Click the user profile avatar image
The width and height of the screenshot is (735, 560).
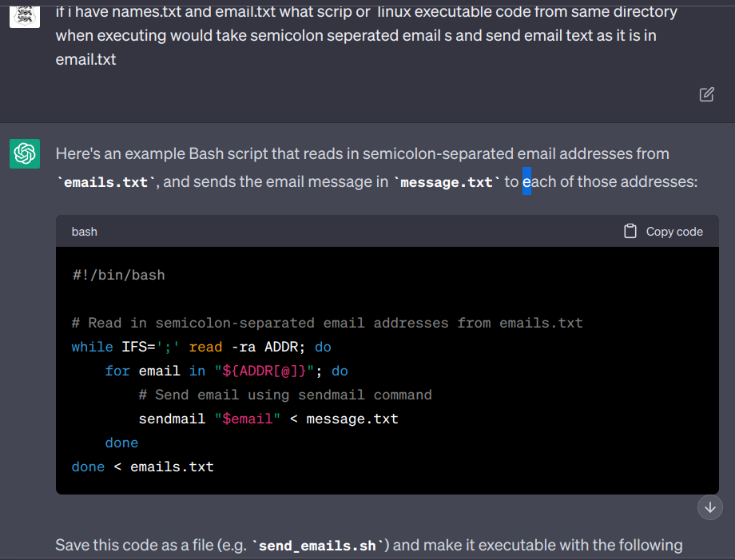pyautogui.click(x=25, y=14)
